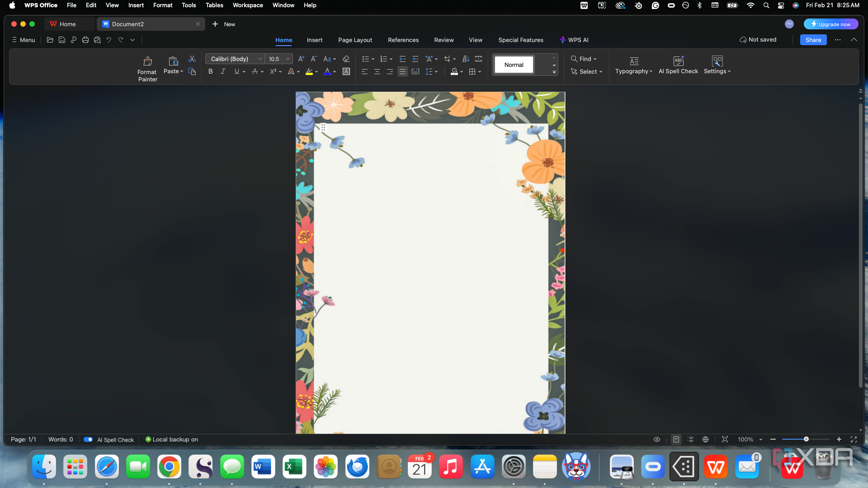
Task: Expand the bullet list dropdown
Action: click(x=373, y=59)
